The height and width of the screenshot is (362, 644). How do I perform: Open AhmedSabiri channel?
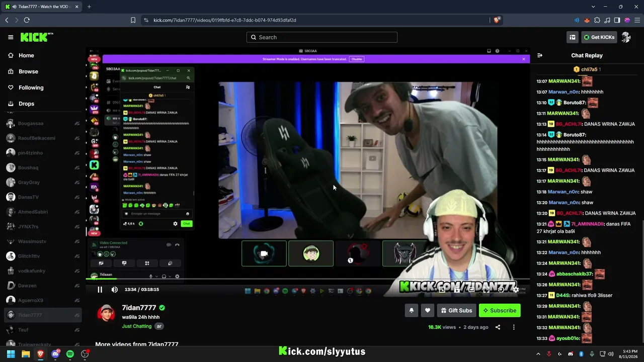coord(43,212)
